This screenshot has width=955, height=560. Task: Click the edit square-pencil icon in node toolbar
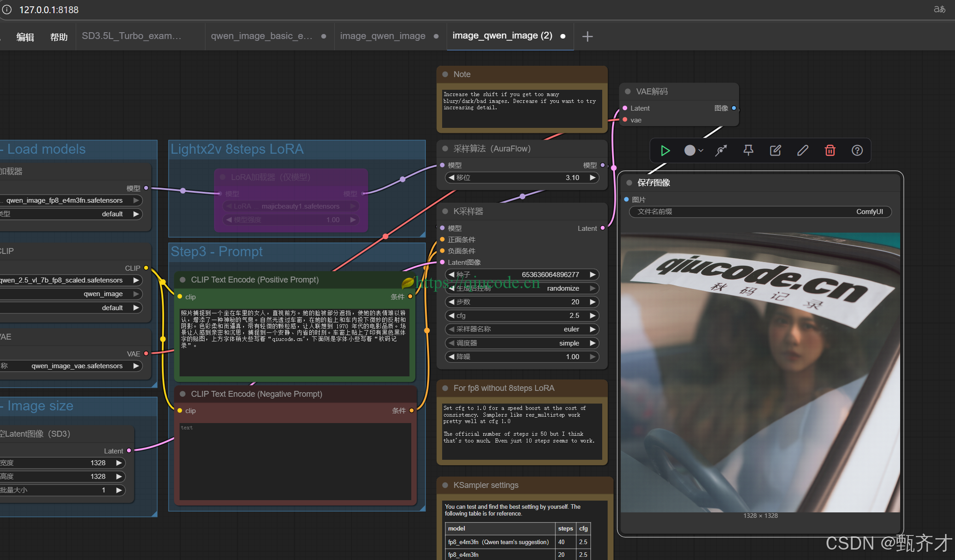(775, 151)
